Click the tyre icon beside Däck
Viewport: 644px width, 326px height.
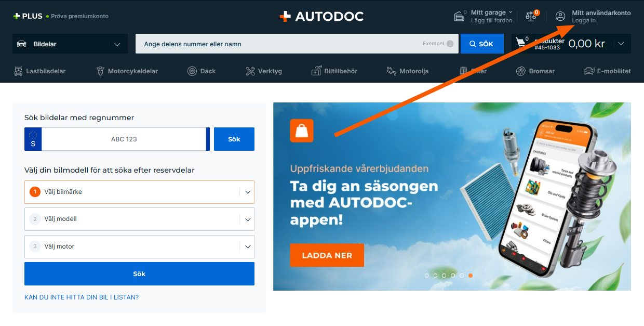pyautogui.click(x=192, y=71)
